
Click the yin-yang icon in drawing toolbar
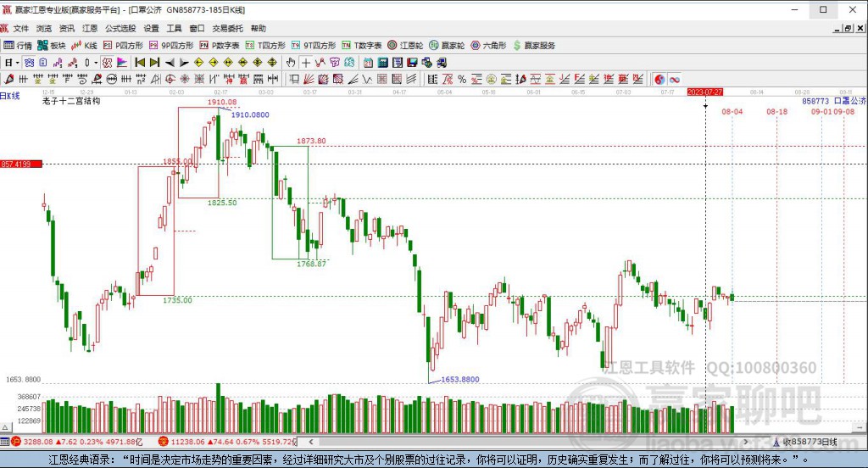tap(659, 79)
